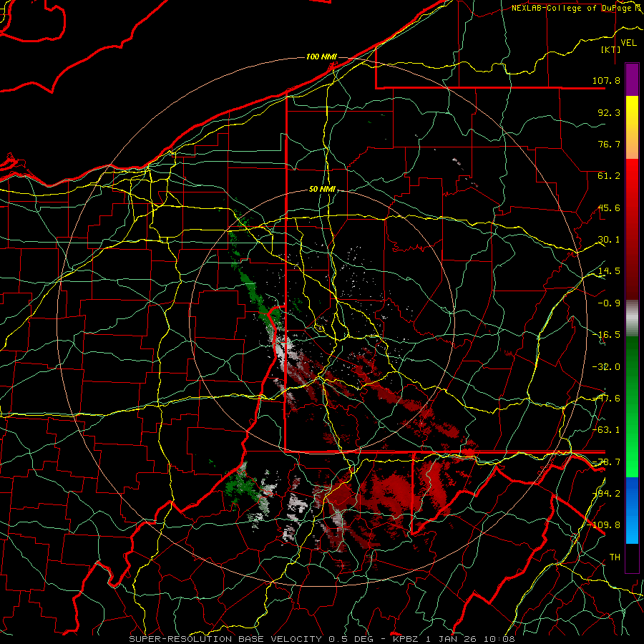Click the 100 NMI range ring label
644x644 pixels.
[x=321, y=57]
